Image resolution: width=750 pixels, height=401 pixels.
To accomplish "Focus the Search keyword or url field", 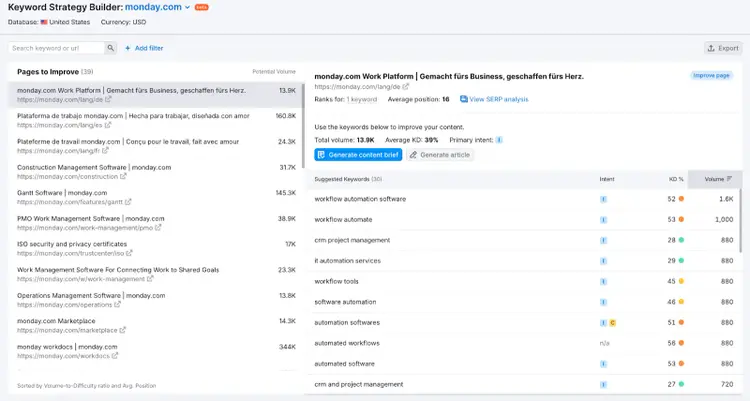I will [56, 48].
